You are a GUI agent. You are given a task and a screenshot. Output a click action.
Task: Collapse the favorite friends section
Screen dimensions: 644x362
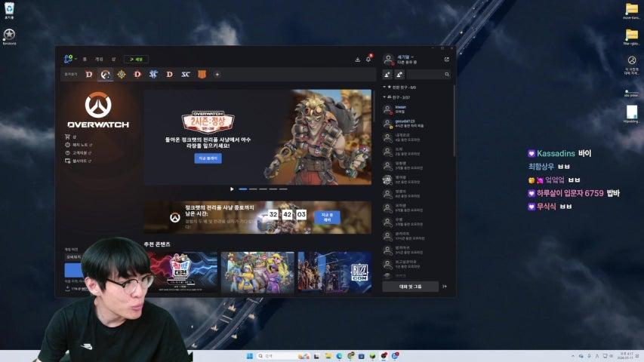pos(384,87)
